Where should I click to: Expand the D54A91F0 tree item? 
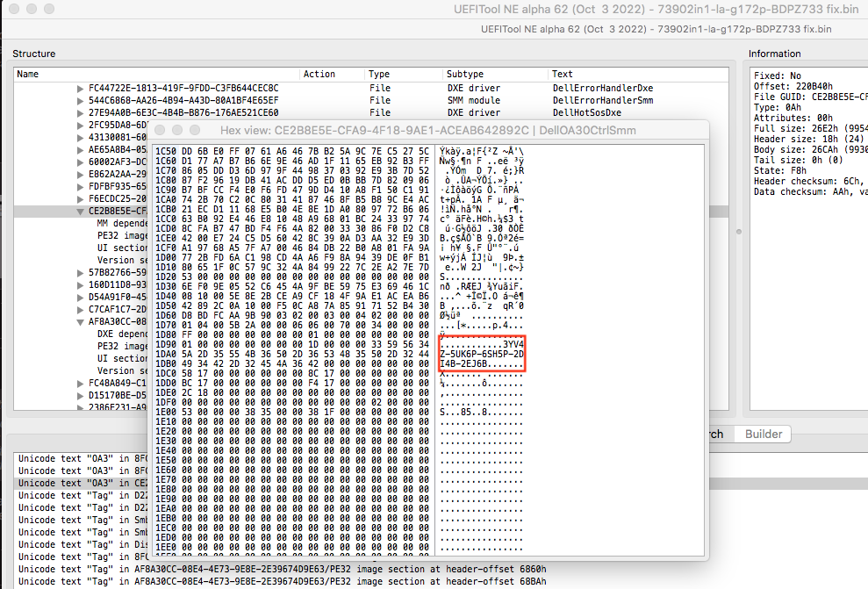[80, 298]
